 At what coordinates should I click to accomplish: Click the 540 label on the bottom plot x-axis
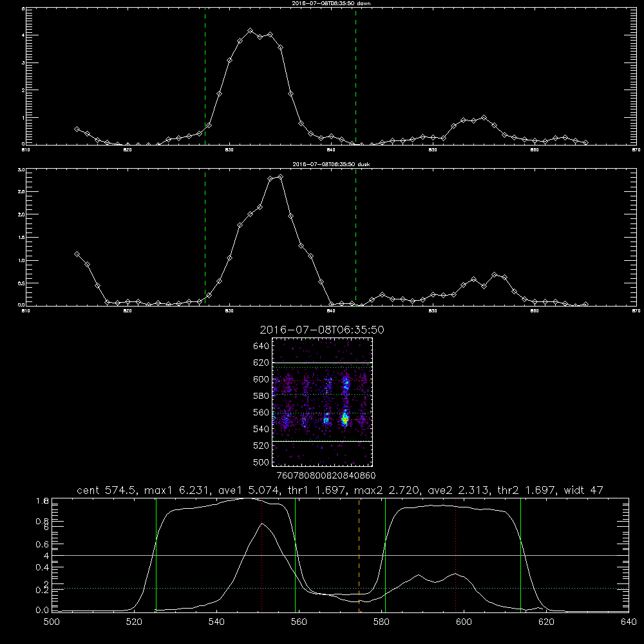[x=216, y=622]
